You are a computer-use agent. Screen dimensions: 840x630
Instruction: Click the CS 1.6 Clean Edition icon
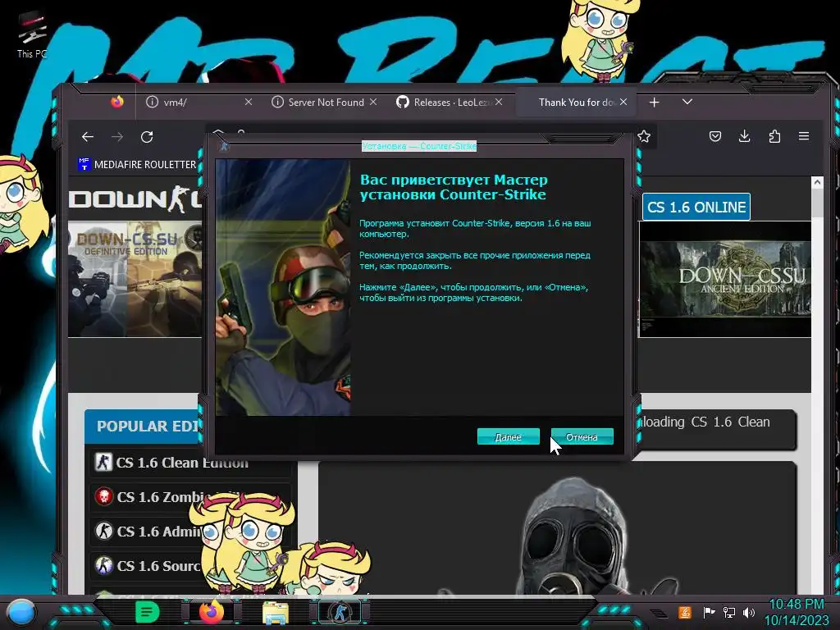coord(103,462)
